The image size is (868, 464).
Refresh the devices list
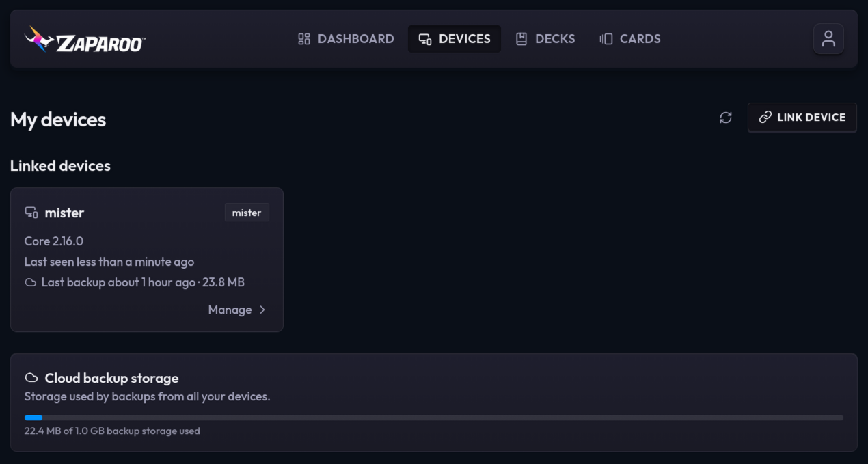(x=726, y=118)
